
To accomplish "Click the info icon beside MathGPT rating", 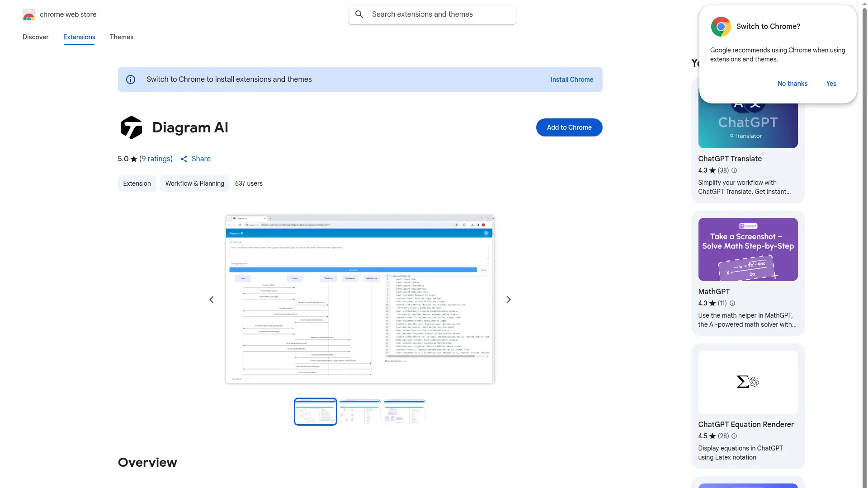I will pyautogui.click(x=732, y=303).
